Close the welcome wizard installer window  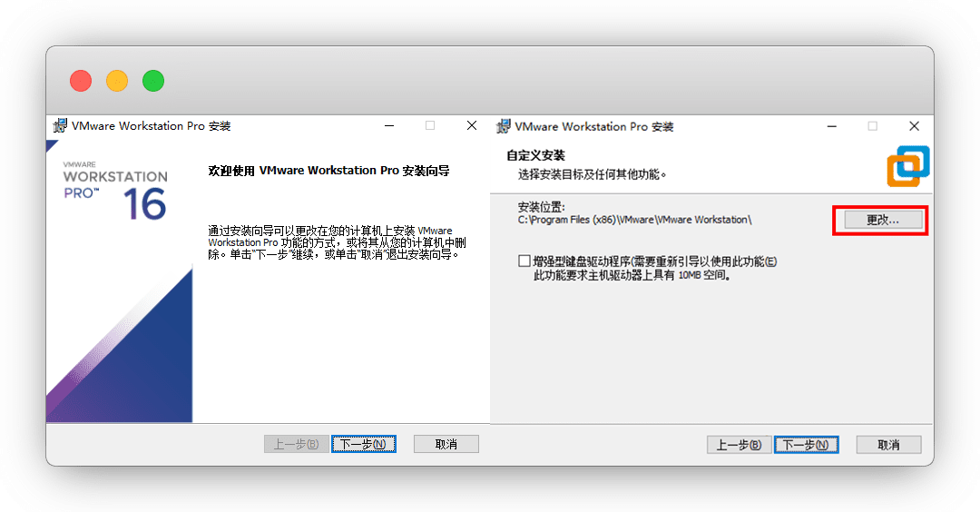[472, 126]
